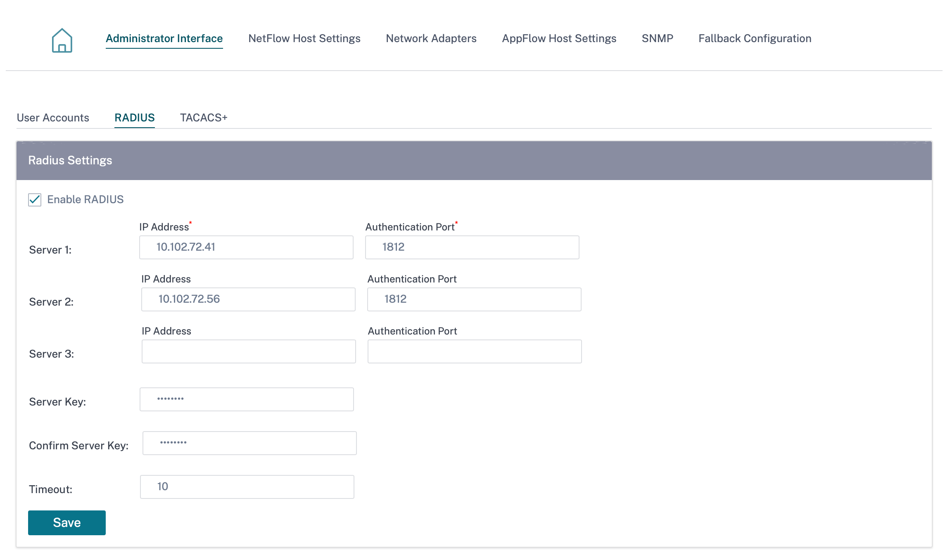Focus the Server Key password field
Image resolution: width=950 pixels, height=560 pixels.
tap(247, 399)
